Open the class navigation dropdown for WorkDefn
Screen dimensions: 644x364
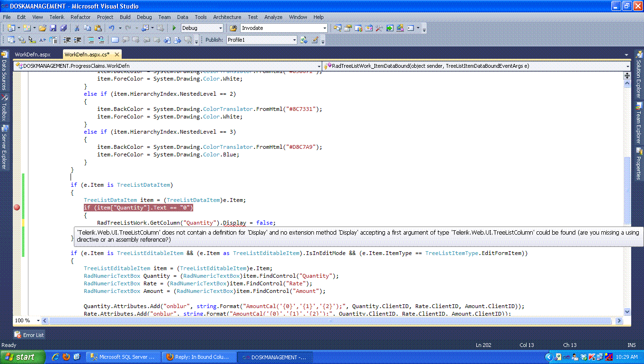(x=319, y=66)
